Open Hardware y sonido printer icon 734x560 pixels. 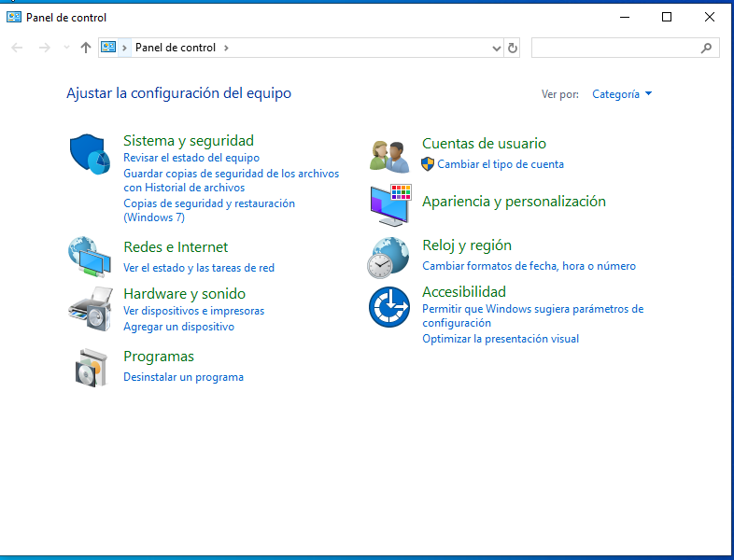(91, 309)
